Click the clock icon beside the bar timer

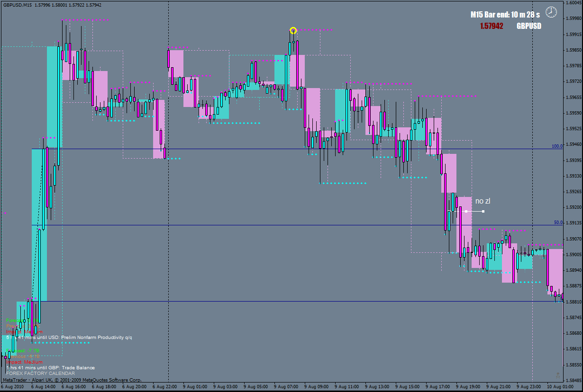pyautogui.click(x=551, y=12)
